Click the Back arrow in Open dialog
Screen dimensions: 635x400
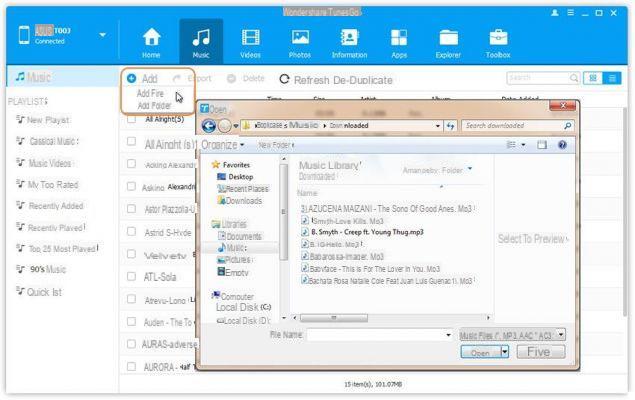point(209,126)
